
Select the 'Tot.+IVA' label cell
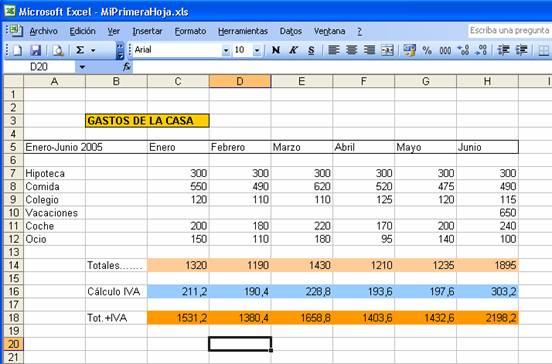[116, 318]
